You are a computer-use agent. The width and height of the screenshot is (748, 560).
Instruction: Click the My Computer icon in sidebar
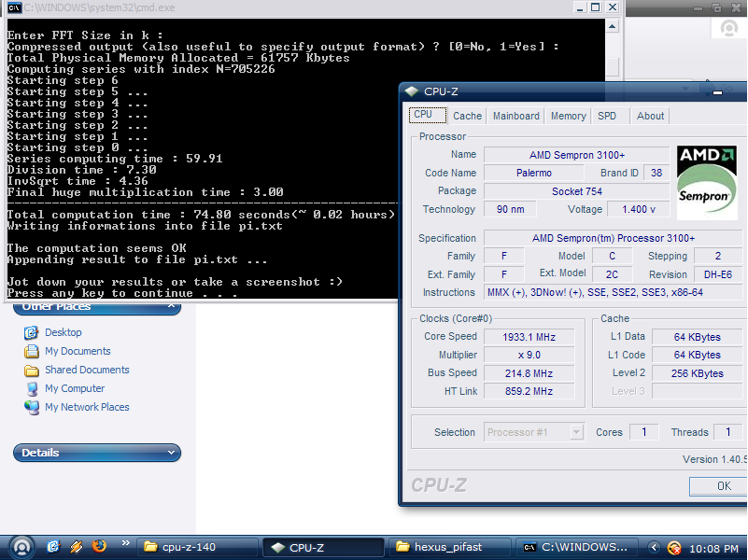(x=31, y=389)
